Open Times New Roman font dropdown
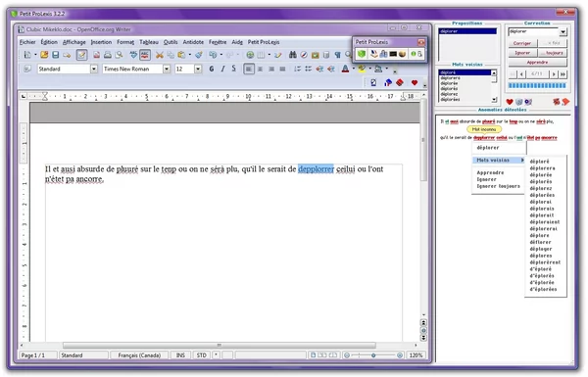This screenshot has height=377, width=588. pyautogui.click(x=167, y=69)
